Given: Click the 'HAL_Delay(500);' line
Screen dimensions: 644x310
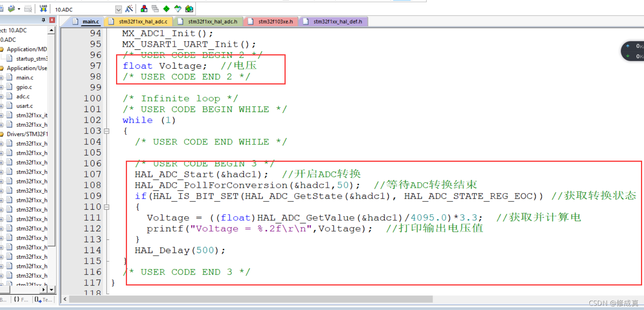Looking at the screenshot, I should (x=180, y=251).
